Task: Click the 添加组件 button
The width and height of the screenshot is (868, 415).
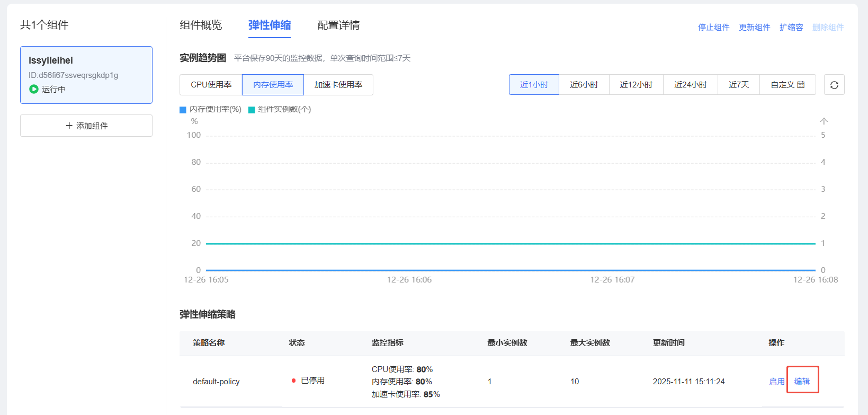Action: (86, 126)
